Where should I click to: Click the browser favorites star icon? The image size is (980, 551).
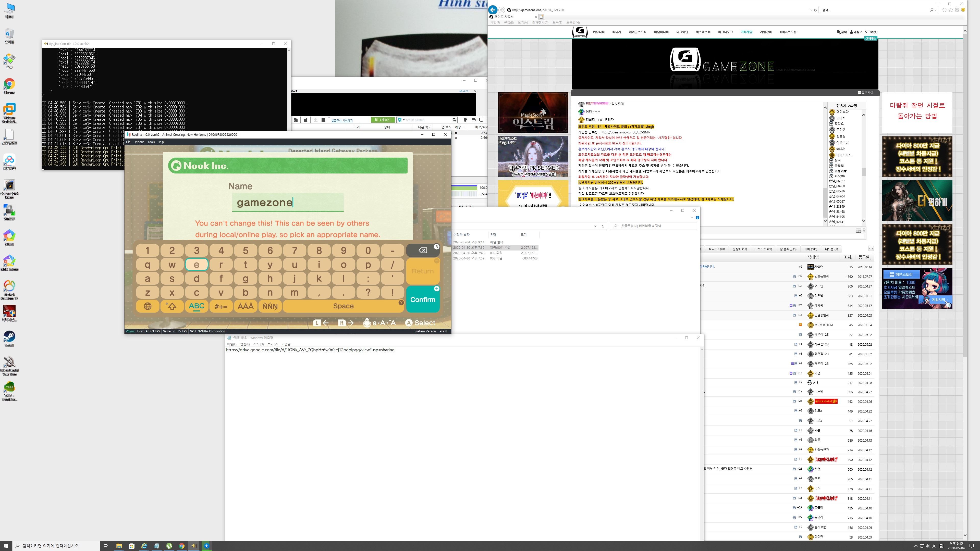tap(951, 10)
